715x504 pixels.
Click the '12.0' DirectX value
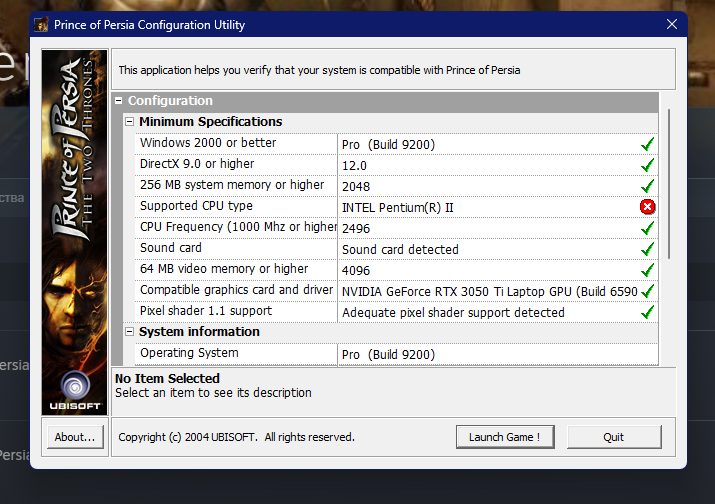pyautogui.click(x=354, y=166)
